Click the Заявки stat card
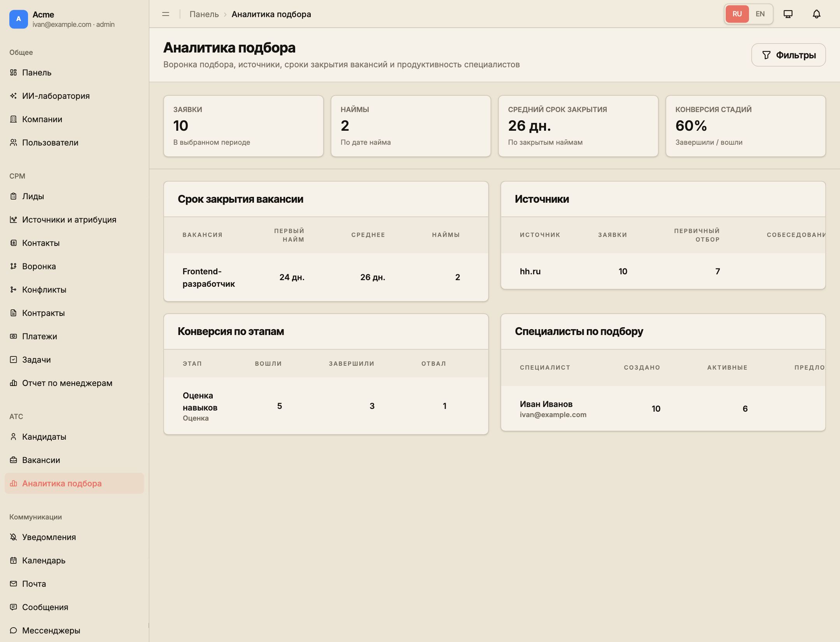Viewport: 840px width, 642px height. click(243, 126)
